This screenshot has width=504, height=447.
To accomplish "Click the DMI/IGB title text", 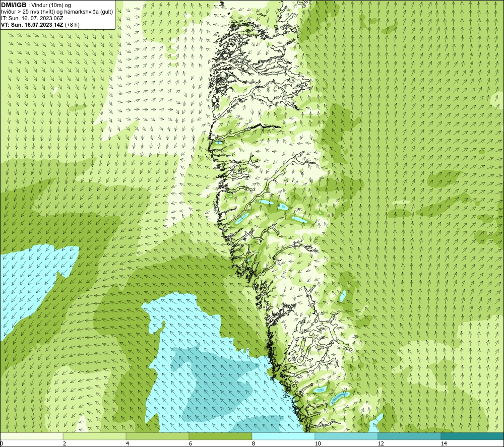I will coord(14,5).
